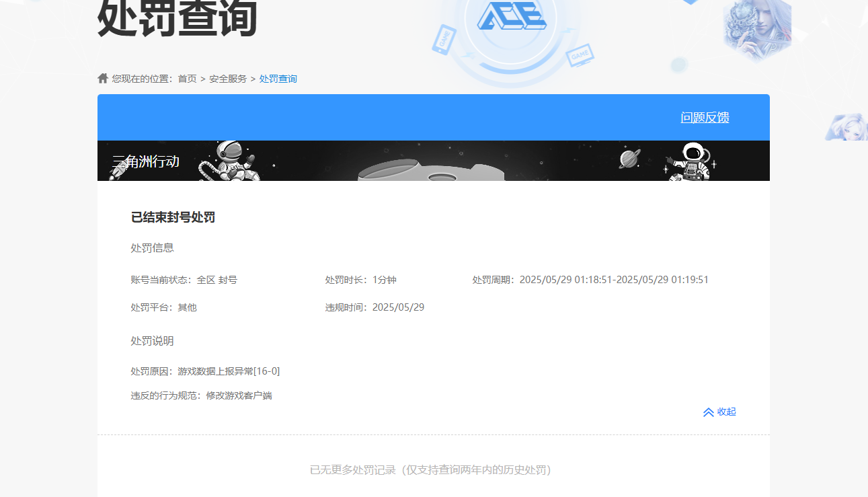This screenshot has height=497, width=868.
Task: Select 违反的行为规范：修改游戏客户端 text
Action: pyautogui.click(x=201, y=395)
